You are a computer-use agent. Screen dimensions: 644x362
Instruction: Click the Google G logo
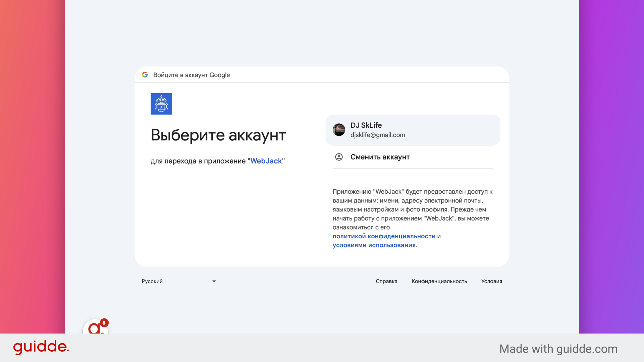click(x=145, y=75)
